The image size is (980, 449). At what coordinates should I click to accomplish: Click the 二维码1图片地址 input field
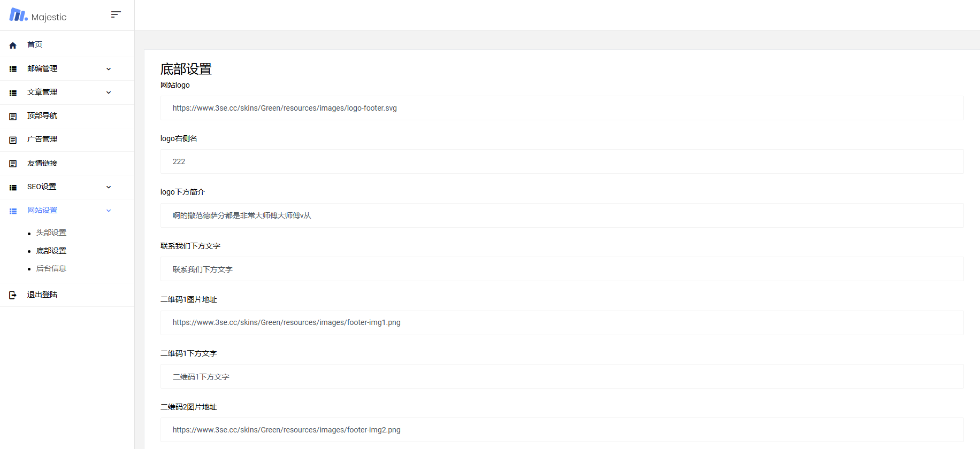coord(562,322)
